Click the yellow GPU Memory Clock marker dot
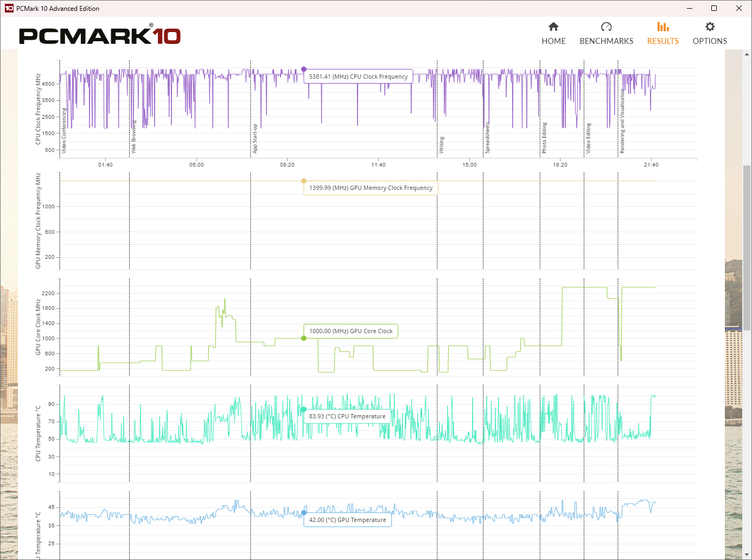 (x=304, y=181)
